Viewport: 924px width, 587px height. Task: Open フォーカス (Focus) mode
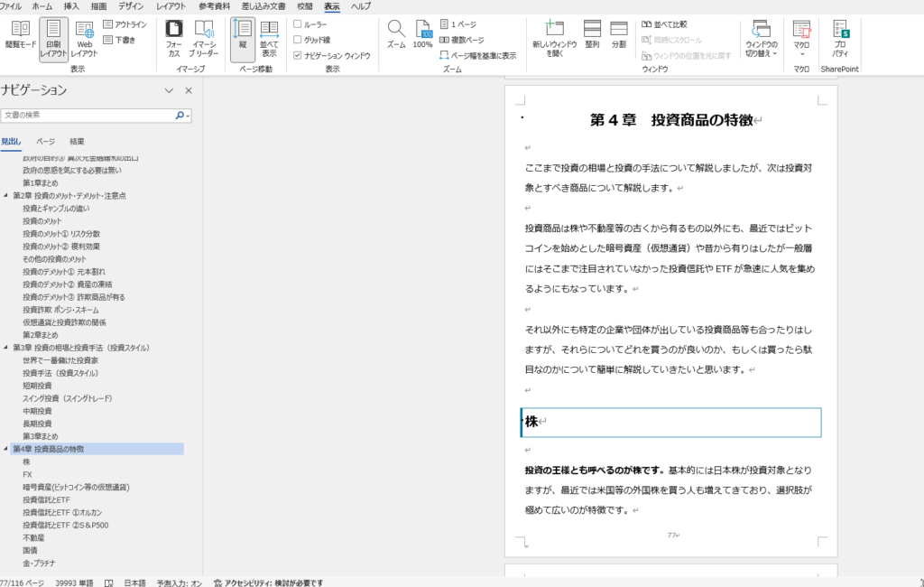[174, 36]
